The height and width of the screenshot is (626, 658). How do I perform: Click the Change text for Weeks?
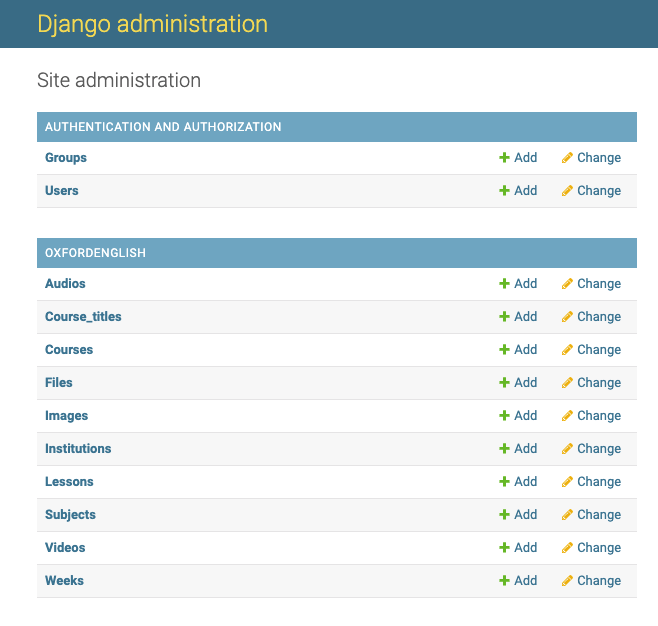tap(599, 581)
